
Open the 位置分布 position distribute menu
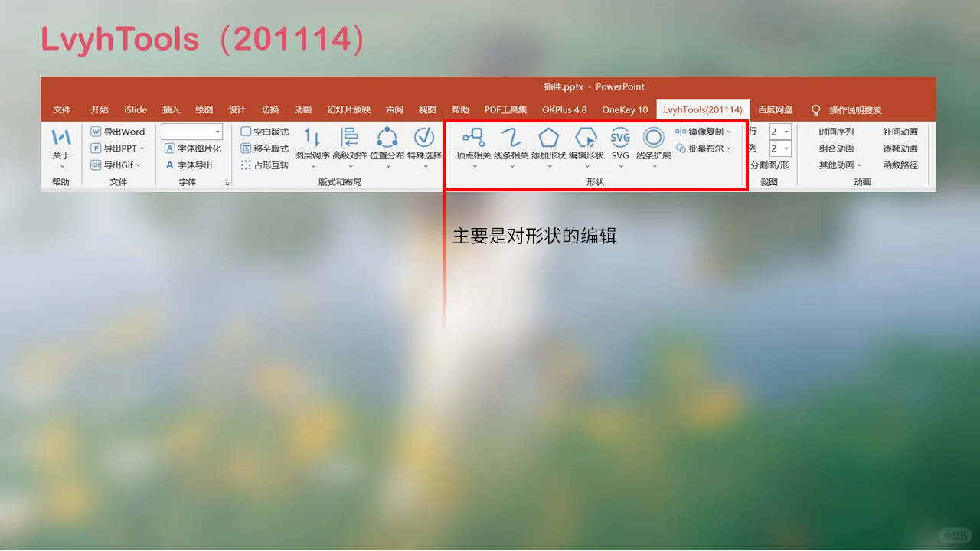tap(387, 147)
